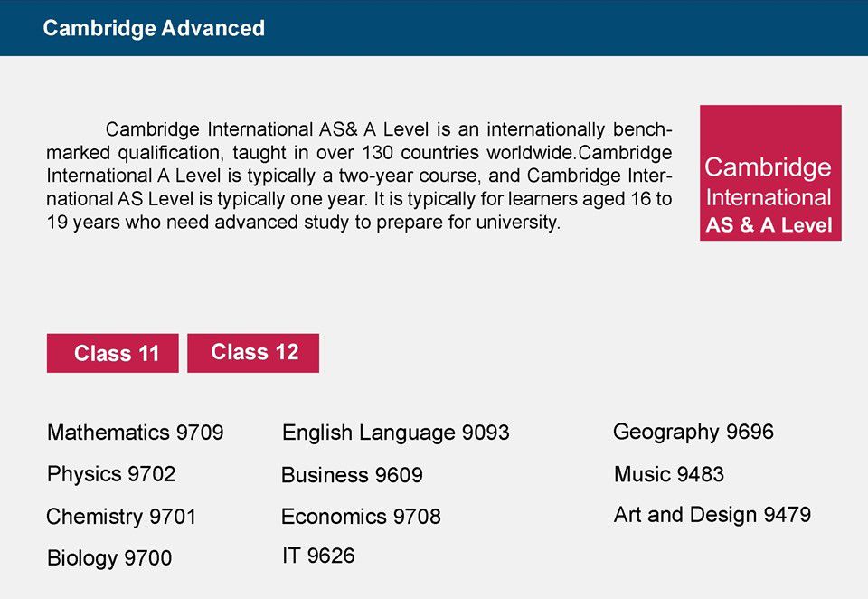Select Chemistry 9701 from subject list
The image size is (868, 599).
click(x=121, y=517)
